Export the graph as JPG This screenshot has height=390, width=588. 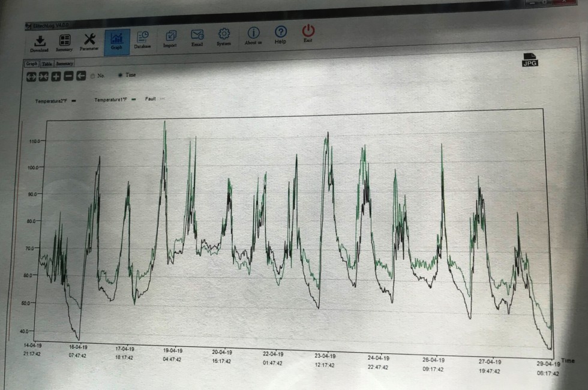pyautogui.click(x=530, y=59)
